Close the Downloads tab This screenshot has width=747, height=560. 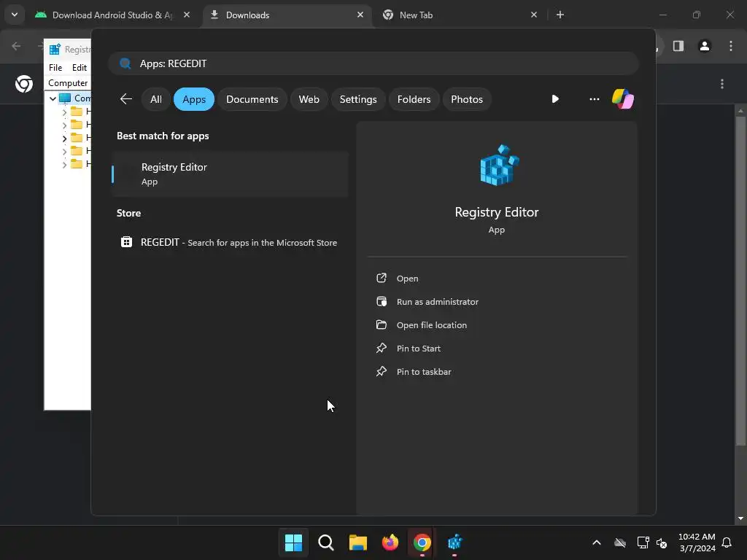[x=360, y=15]
